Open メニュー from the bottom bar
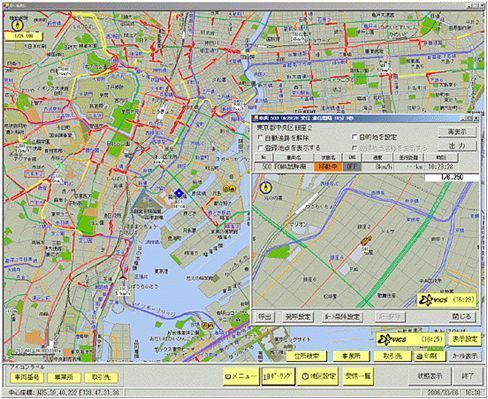 tap(241, 376)
